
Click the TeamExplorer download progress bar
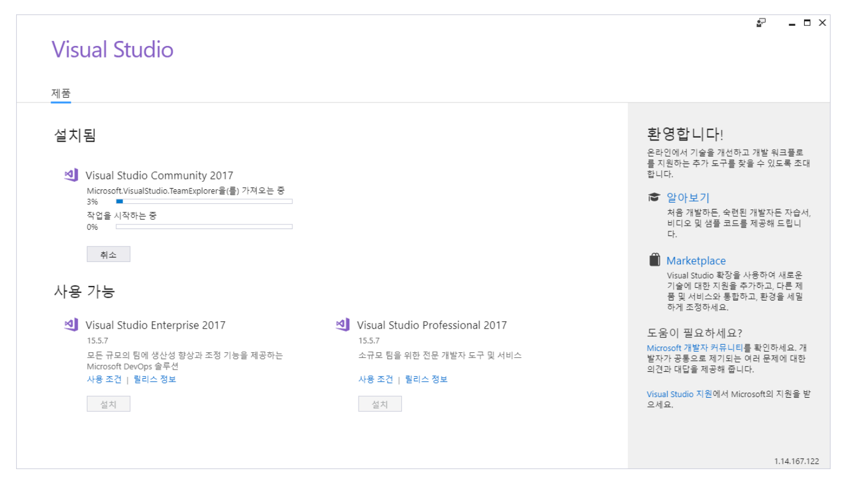(x=204, y=201)
